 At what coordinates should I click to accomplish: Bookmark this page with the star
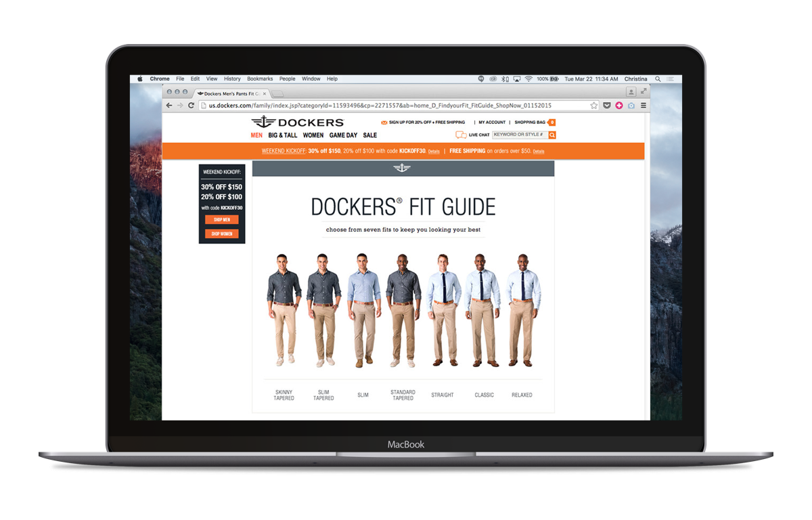[x=594, y=106]
